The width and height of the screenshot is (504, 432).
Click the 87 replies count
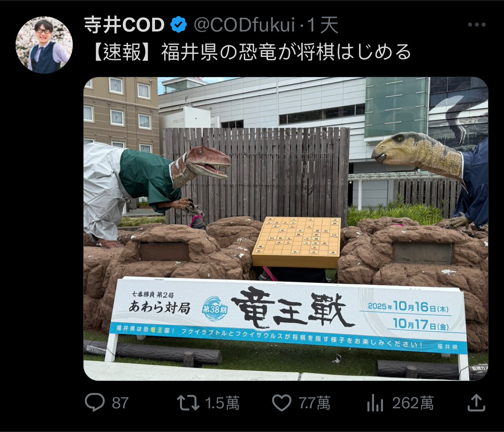pyautogui.click(x=120, y=403)
